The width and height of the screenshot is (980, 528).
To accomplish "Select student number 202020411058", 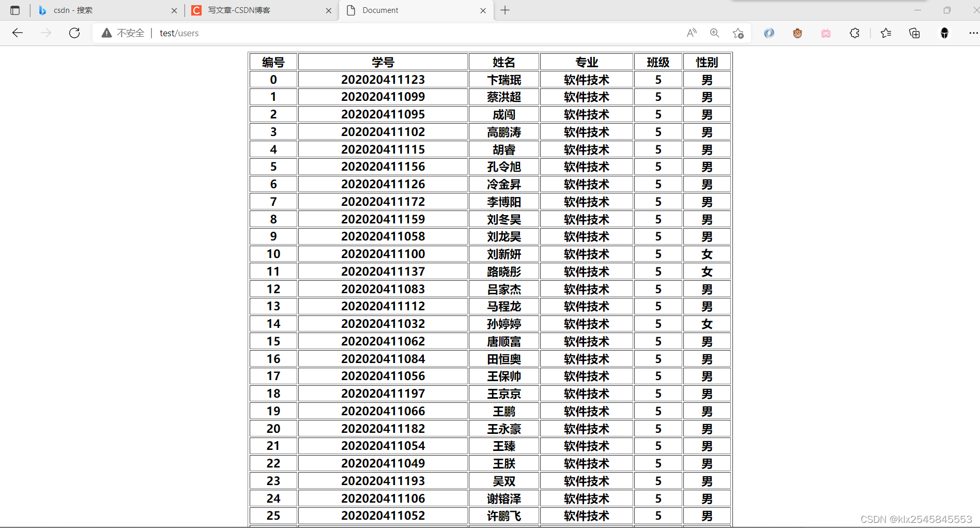I will 383,236.
